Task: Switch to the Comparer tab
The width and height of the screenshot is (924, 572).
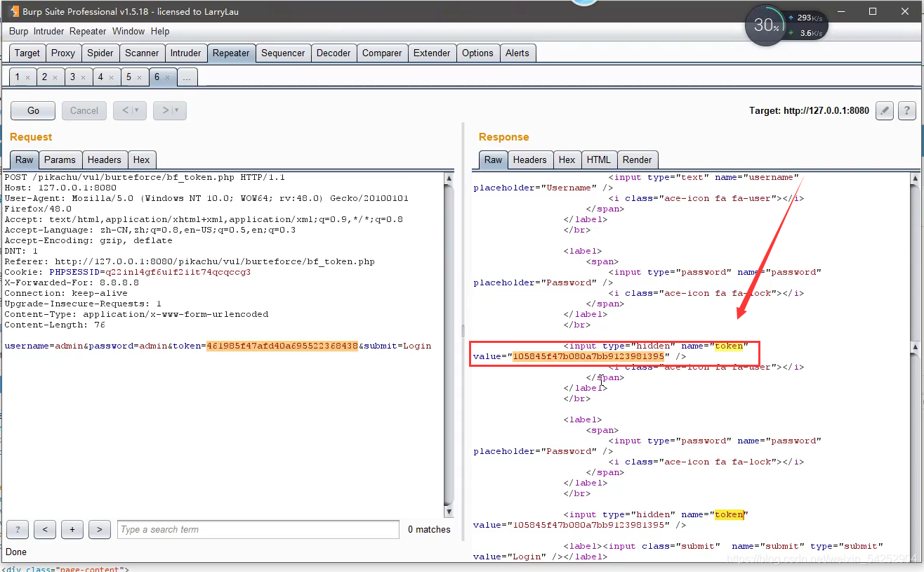Action: [382, 53]
